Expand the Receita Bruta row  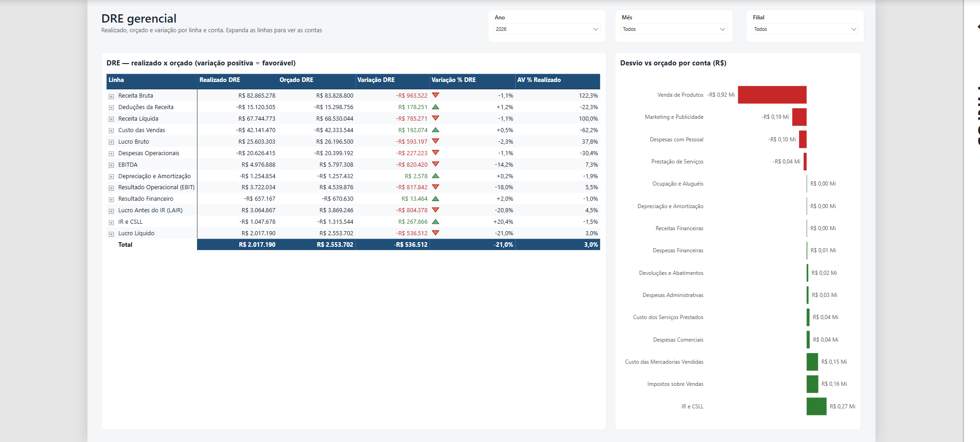tap(111, 96)
